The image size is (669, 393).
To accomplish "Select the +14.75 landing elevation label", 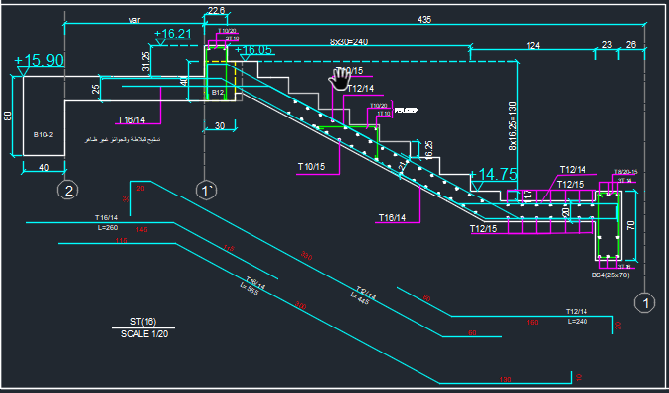I will point(493,175).
